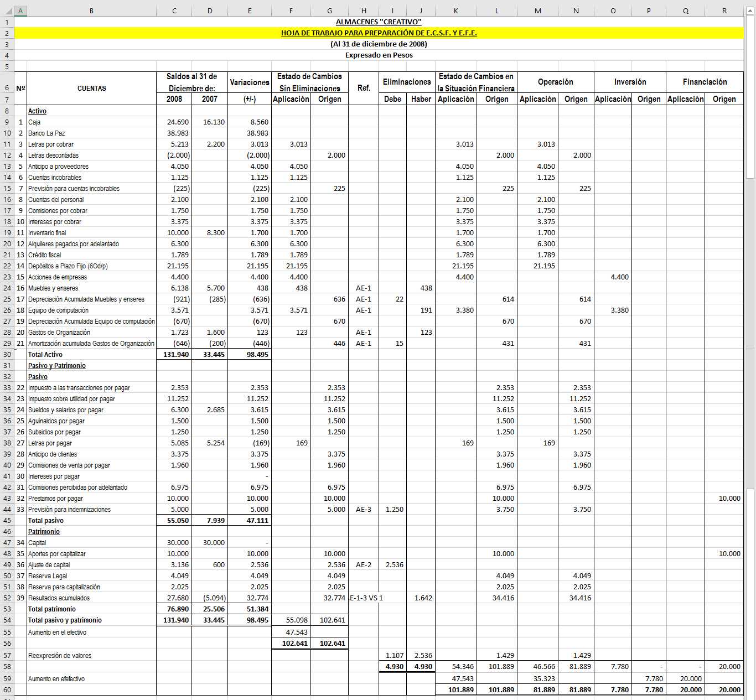The height and width of the screenshot is (700, 756).
Task: Select the Caja 2008 balance cell 24.690
Action: [174, 122]
